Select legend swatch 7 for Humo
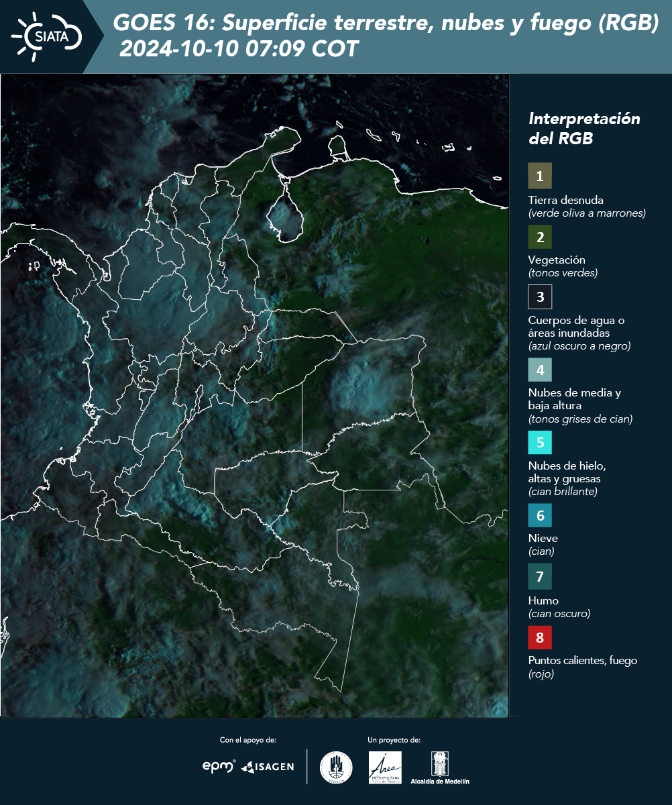Screen dimensions: 672x805 coord(540,576)
